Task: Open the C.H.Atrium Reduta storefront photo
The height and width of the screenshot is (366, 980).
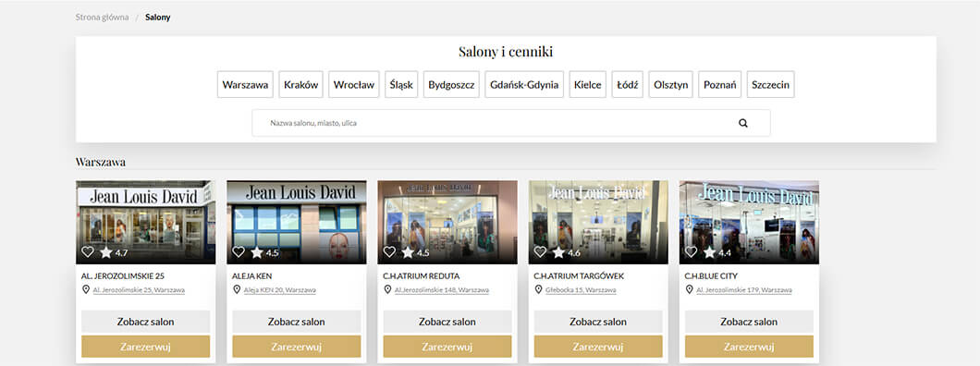Action: tap(447, 222)
